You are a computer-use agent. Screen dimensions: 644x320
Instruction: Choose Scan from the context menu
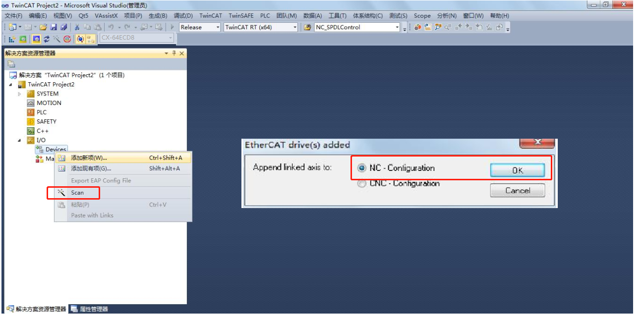point(77,193)
